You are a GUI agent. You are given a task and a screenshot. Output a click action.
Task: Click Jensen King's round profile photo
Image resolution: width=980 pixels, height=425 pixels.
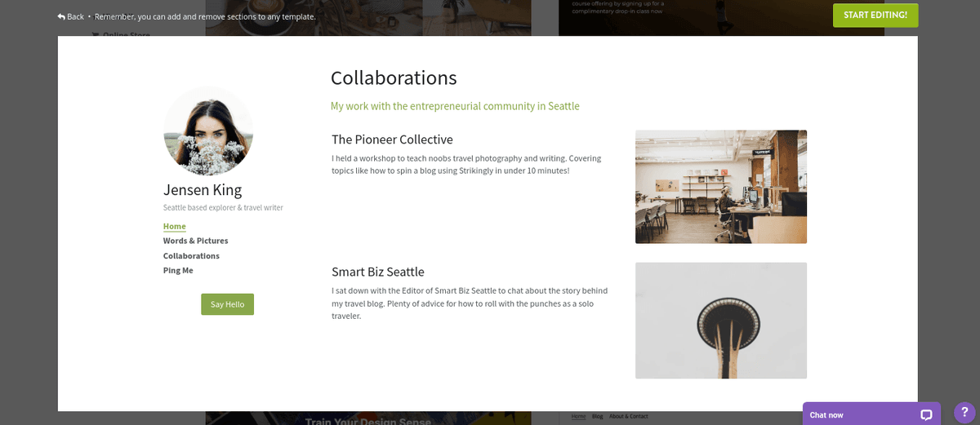[208, 131]
